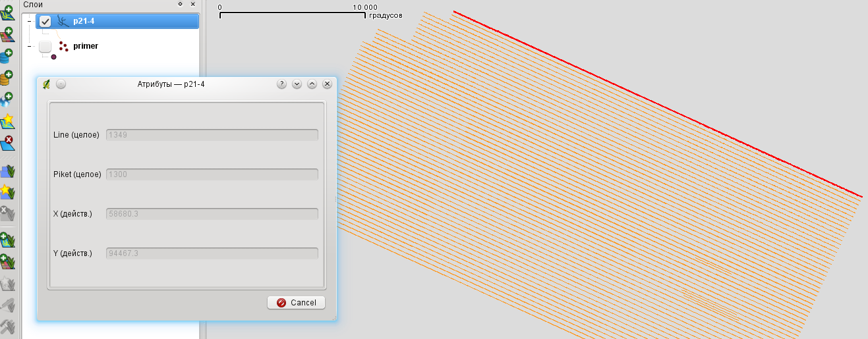868x339 pixels.
Task: Select the p21-4 layer row
Action: point(117,21)
